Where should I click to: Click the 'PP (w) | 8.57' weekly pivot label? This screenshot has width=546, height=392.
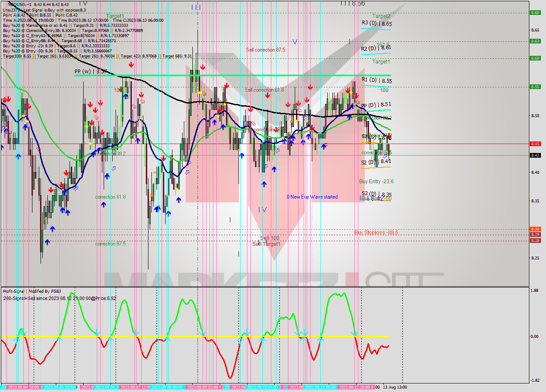(90, 72)
